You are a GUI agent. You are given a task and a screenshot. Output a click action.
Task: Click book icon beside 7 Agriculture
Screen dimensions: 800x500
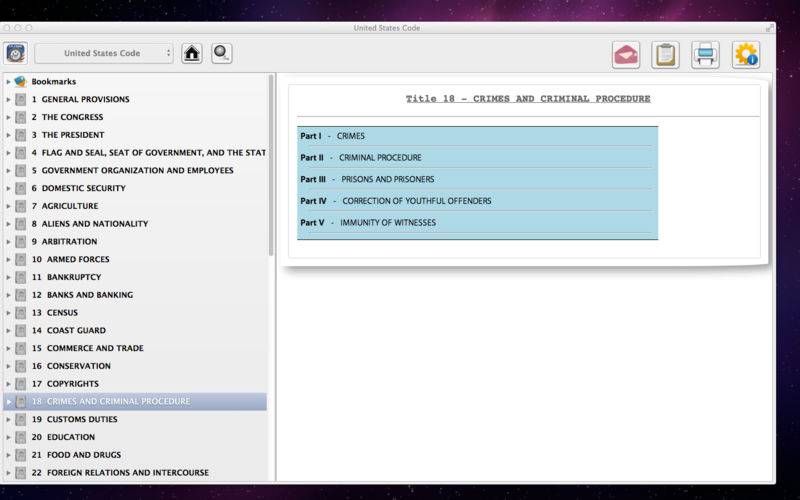tap(20, 206)
